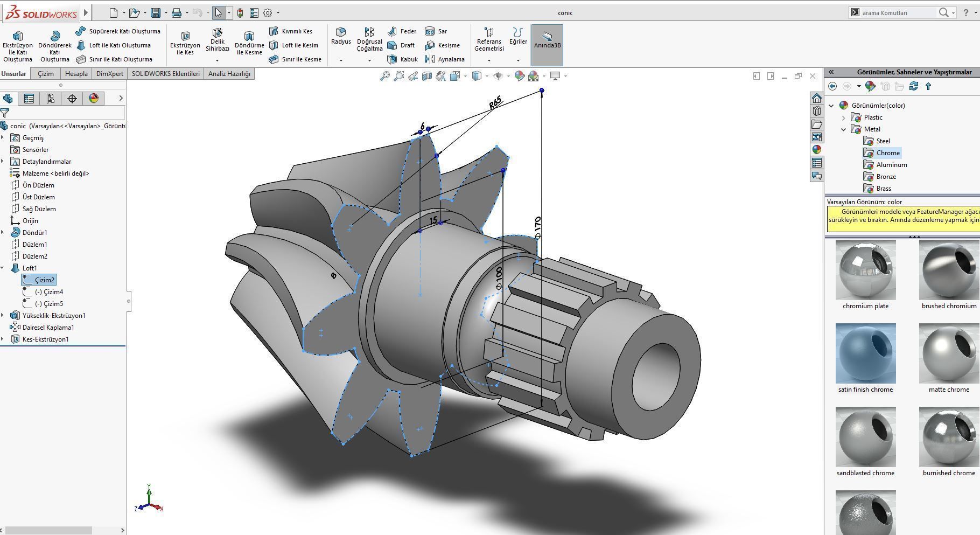Open the DimXpert tab
Screen dimensions: 980x535
pos(110,74)
